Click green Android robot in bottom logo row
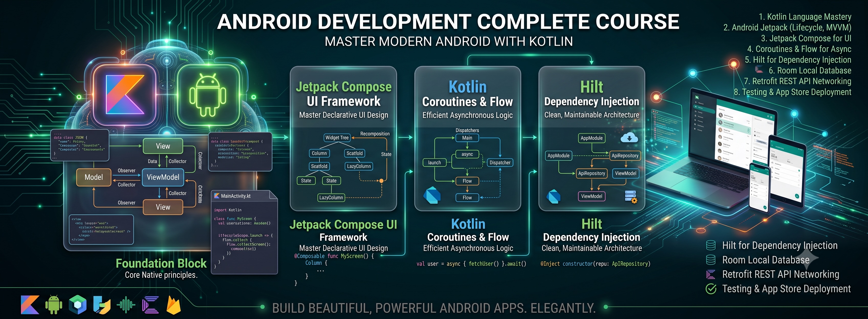Screen dimensions: 868x319 [54, 305]
